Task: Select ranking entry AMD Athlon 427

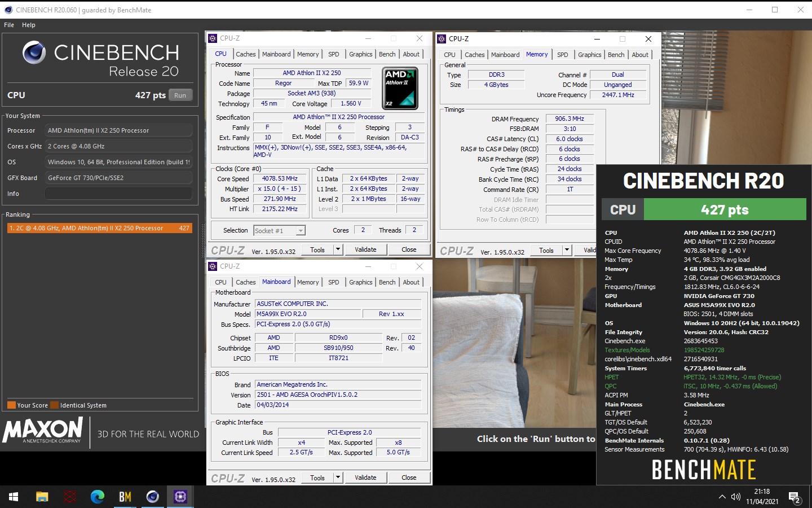Action: 99,228
